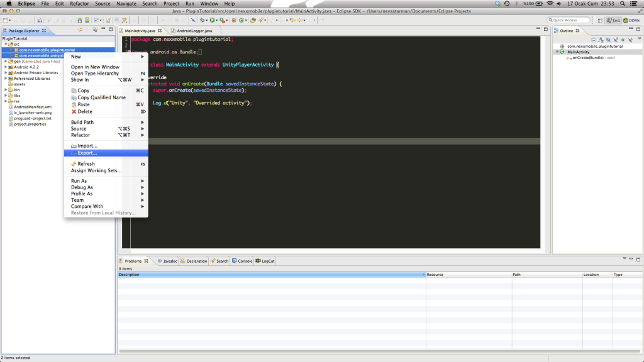The width and height of the screenshot is (644, 362).
Task: Sort the Outline view alphabetically
Action: point(601,39)
